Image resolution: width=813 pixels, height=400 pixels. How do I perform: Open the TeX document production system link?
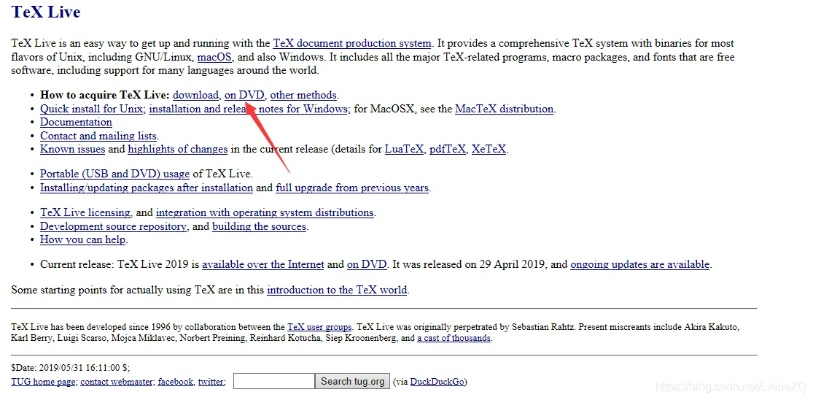click(x=352, y=44)
